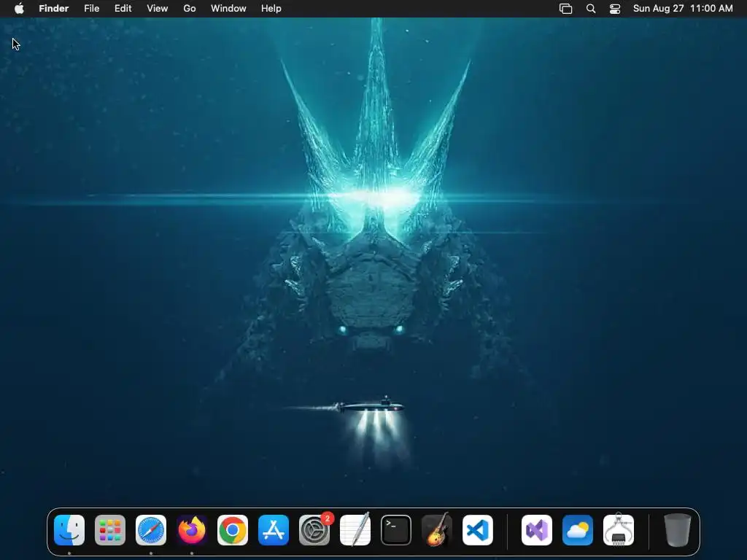Image resolution: width=747 pixels, height=560 pixels.
Task: Launch Firefox from the Dock
Action: (x=192, y=530)
